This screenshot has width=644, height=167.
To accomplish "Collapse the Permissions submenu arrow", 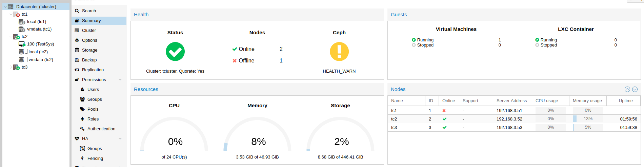I will coord(120,80).
